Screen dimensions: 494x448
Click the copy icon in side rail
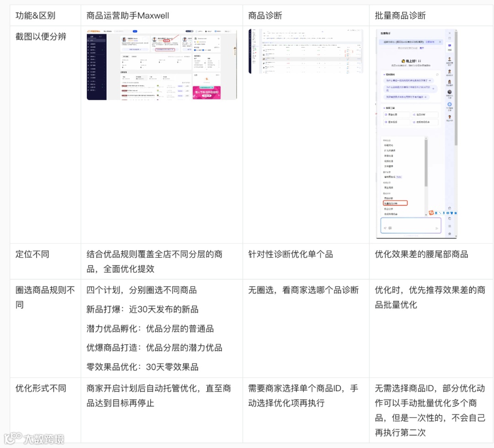coord(450,218)
